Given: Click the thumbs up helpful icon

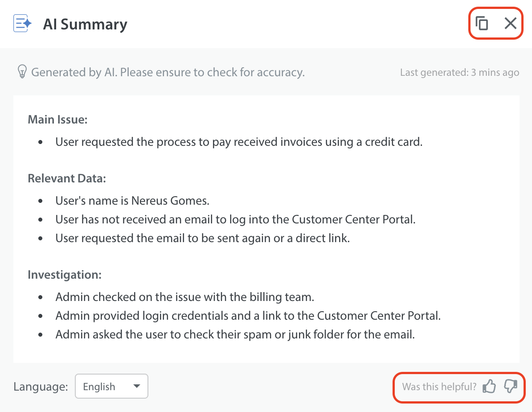Looking at the screenshot, I should pos(489,386).
